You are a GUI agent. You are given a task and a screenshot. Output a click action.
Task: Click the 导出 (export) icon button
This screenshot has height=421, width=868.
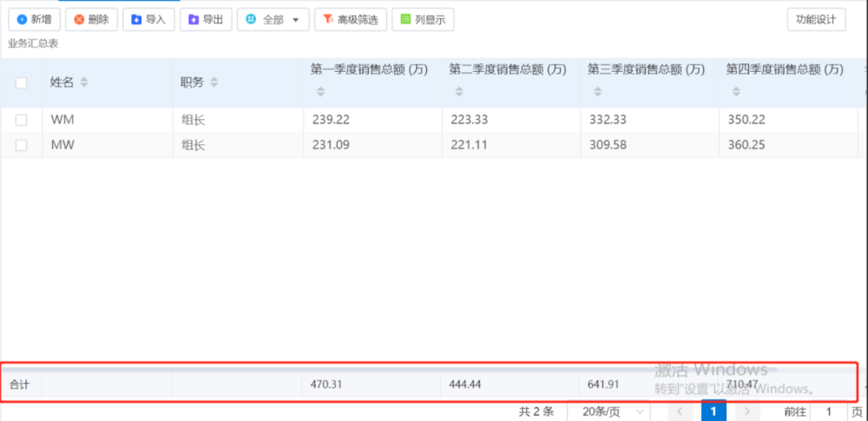coord(206,19)
